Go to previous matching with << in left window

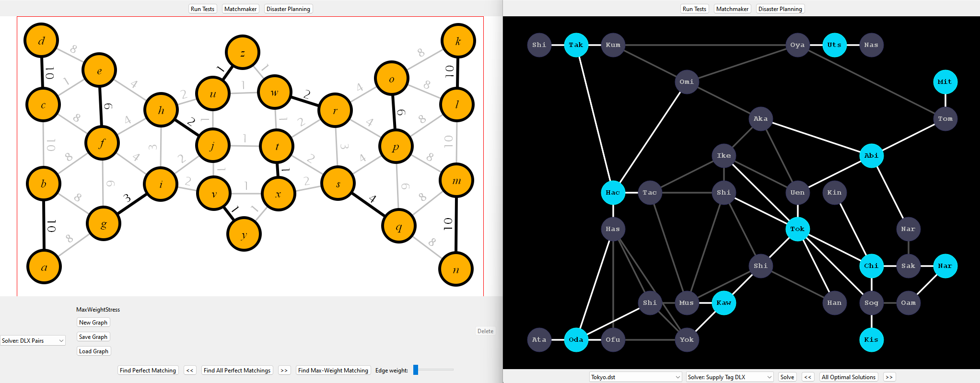(190, 371)
